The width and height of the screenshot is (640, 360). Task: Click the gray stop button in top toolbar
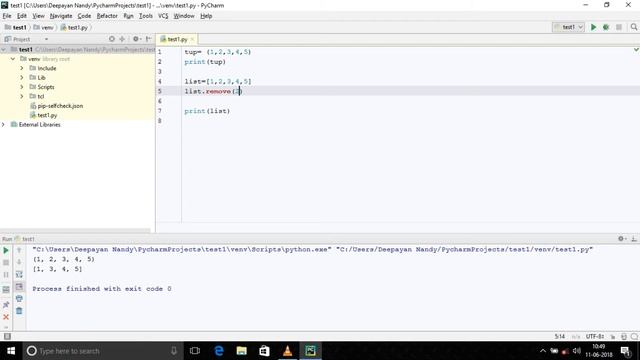tap(619, 27)
